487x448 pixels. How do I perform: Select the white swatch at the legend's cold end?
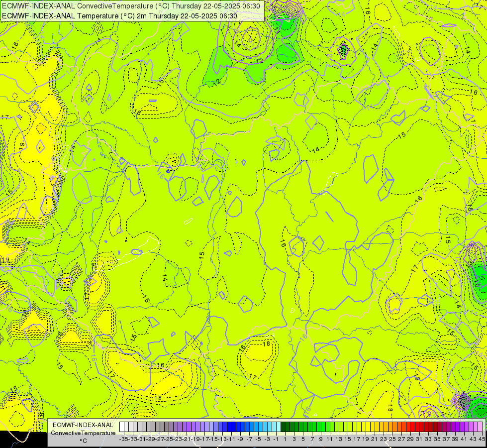coord(122,427)
